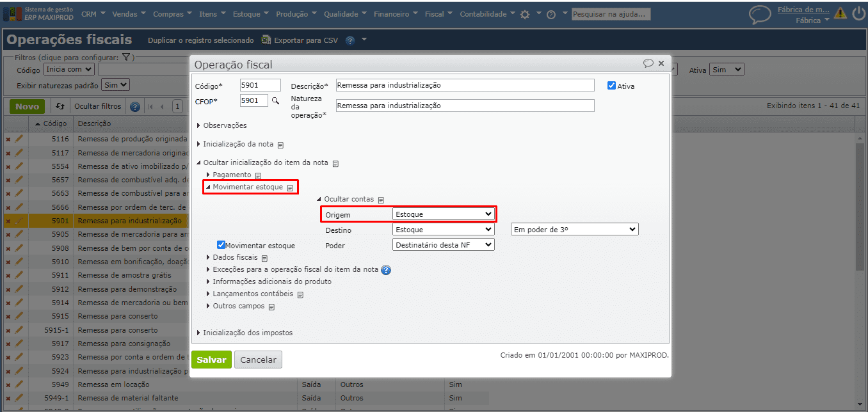Open the Destino Estoque dropdown
This screenshot has width=868, height=412.
coord(443,229)
